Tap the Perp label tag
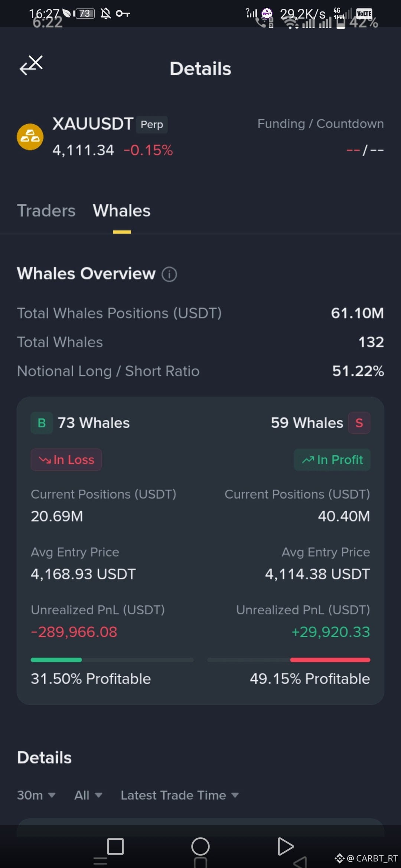 tap(152, 124)
